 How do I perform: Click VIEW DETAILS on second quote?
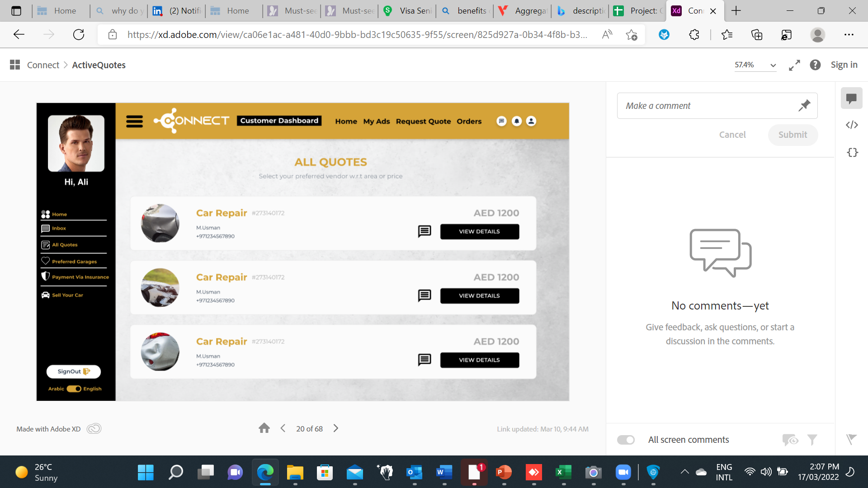coord(479,296)
